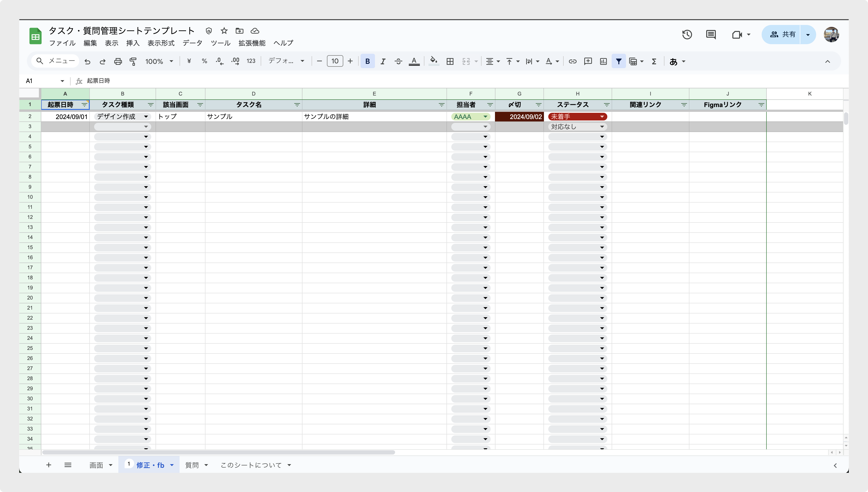This screenshot has width=868, height=492.
Task: Click the Redo icon in toolbar
Action: click(x=103, y=61)
